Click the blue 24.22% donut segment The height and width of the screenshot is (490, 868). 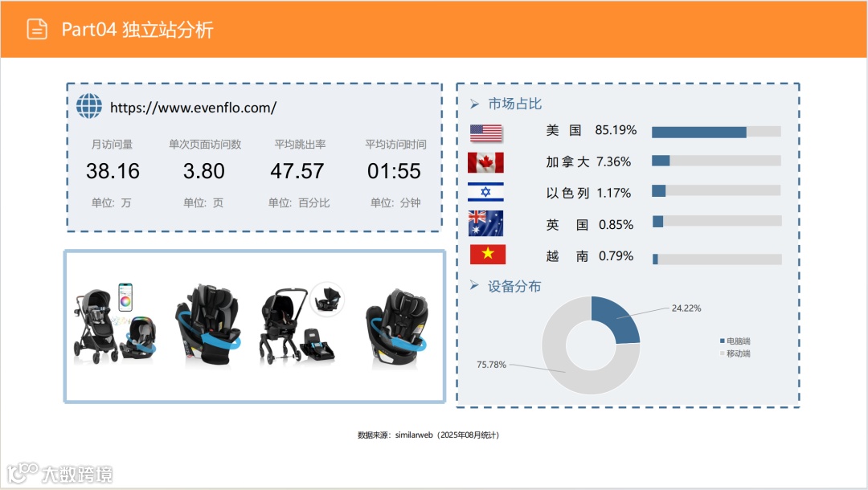pos(619,318)
